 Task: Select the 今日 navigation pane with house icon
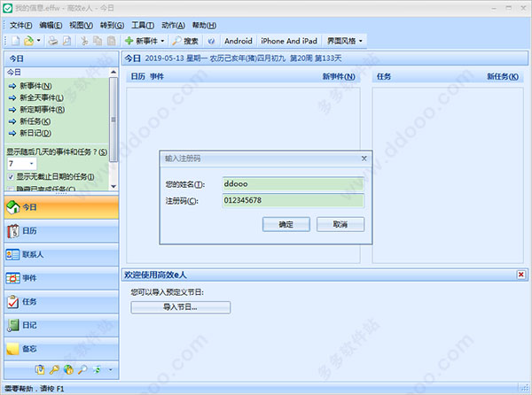(61, 207)
